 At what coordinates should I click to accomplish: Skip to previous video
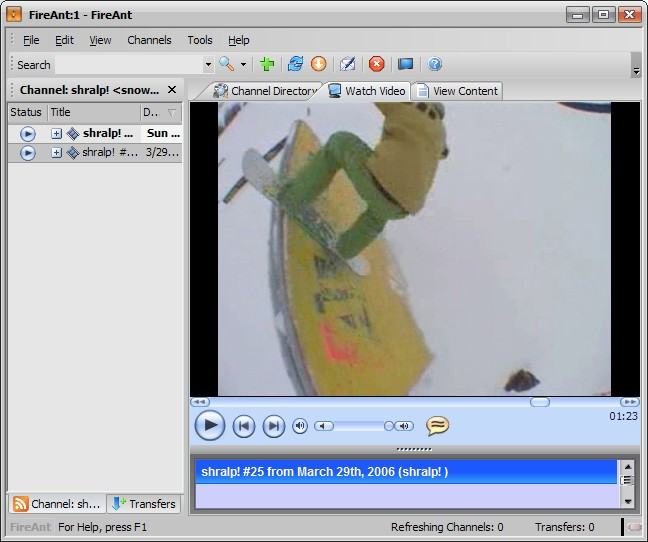pos(244,426)
